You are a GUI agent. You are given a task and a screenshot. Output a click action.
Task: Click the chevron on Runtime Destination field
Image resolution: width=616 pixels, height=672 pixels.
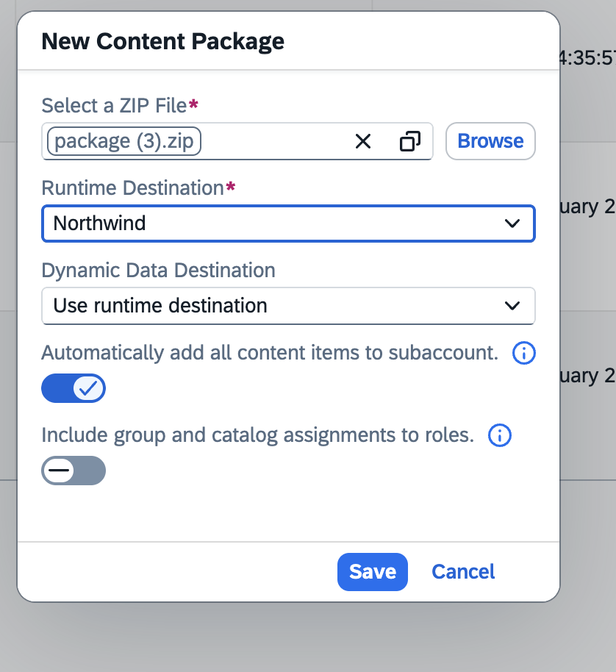[513, 224]
